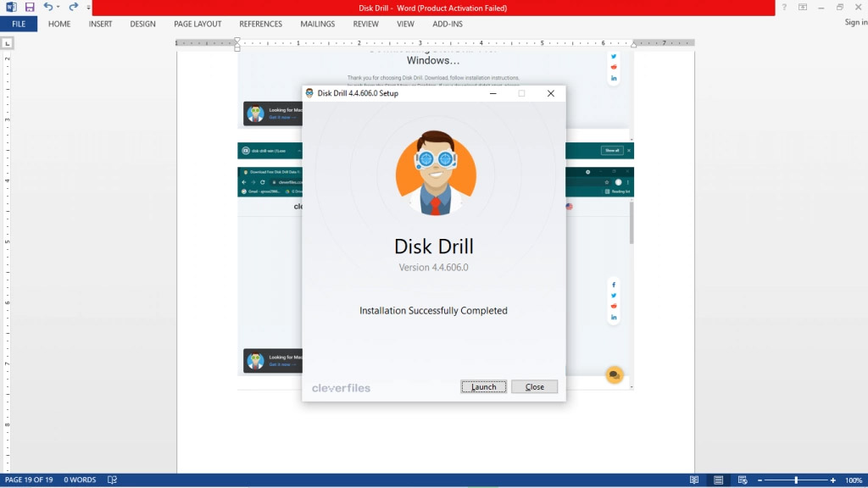Switch to Web Layout view
Screen dimensions: 868x488
pyautogui.click(x=743, y=480)
